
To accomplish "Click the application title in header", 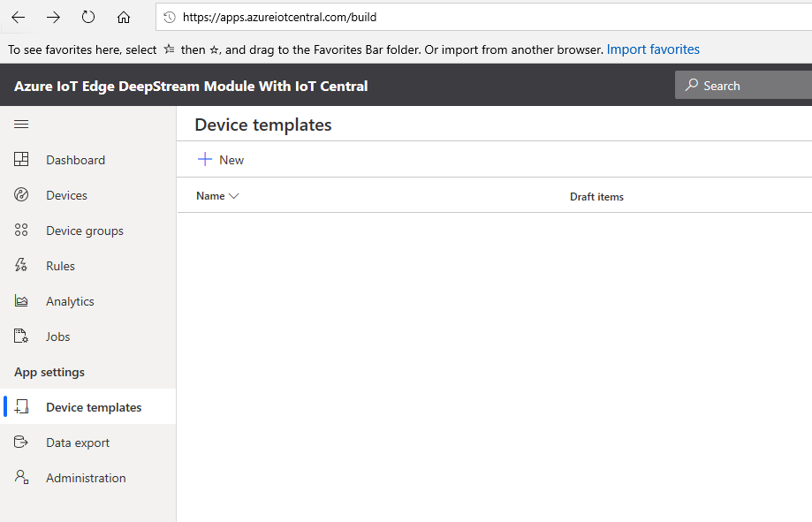I will pyautogui.click(x=191, y=86).
